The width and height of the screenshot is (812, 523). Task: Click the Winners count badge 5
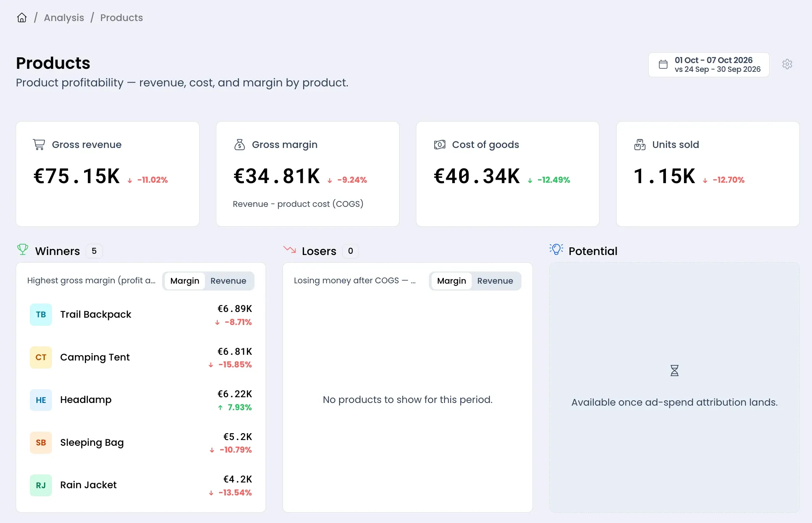click(94, 251)
